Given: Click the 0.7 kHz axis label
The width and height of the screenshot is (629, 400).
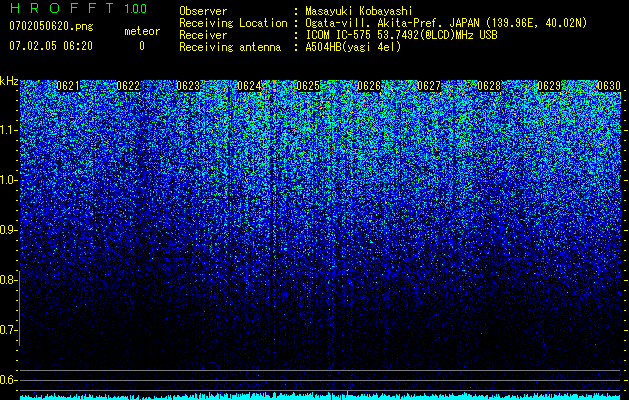Looking at the screenshot, I should pyautogui.click(x=8, y=330).
